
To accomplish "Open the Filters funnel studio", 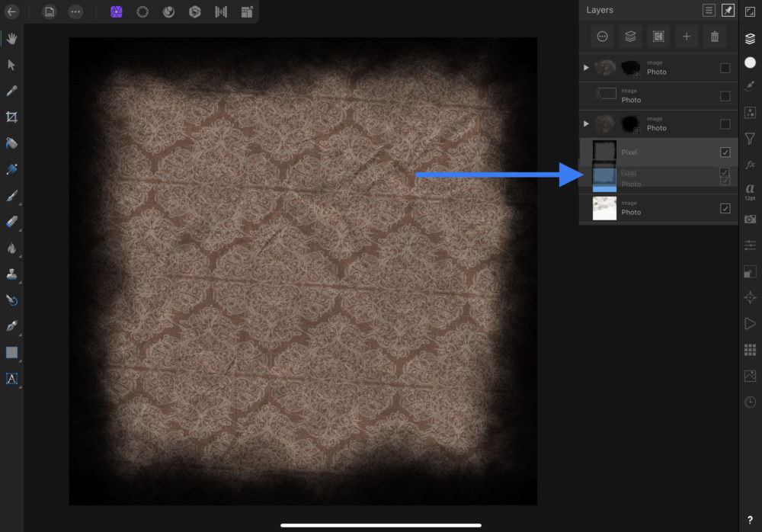I will tap(750, 139).
